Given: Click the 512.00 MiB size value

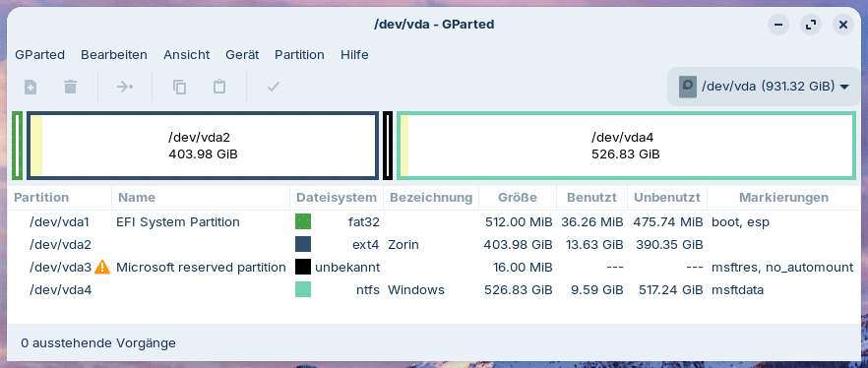Looking at the screenshot, I should click(x=519, y=222).
